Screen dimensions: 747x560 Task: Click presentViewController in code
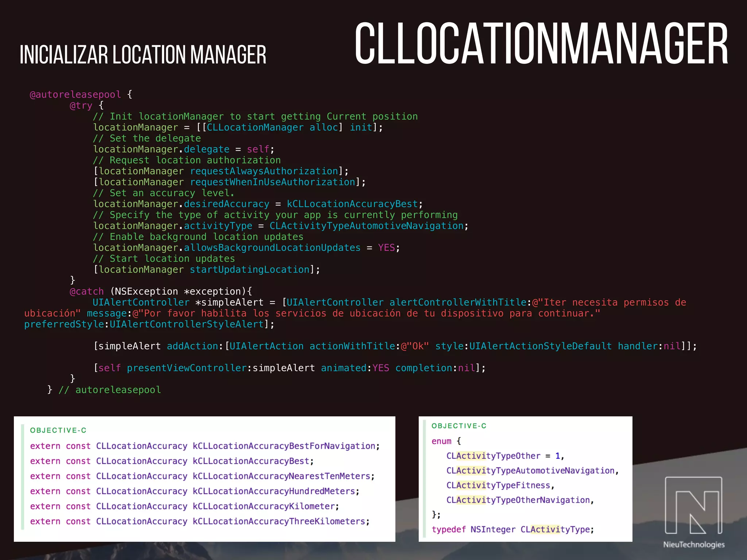pos(187,368)
